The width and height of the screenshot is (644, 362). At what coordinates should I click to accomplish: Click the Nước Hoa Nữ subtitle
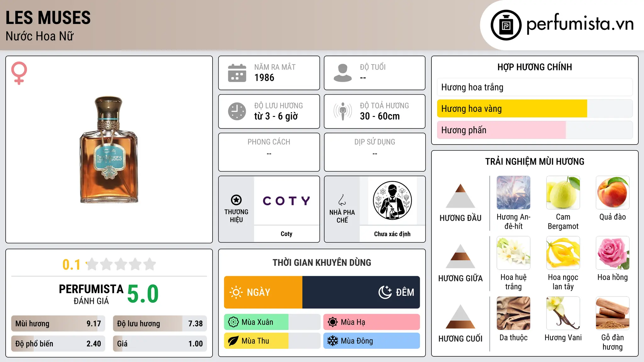(x=40, y=36)
